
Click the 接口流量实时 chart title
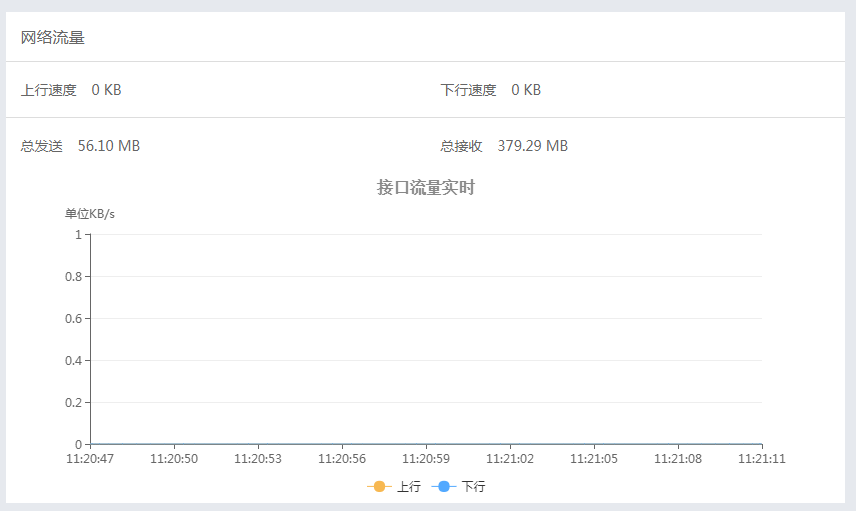[x=426, y=188]
